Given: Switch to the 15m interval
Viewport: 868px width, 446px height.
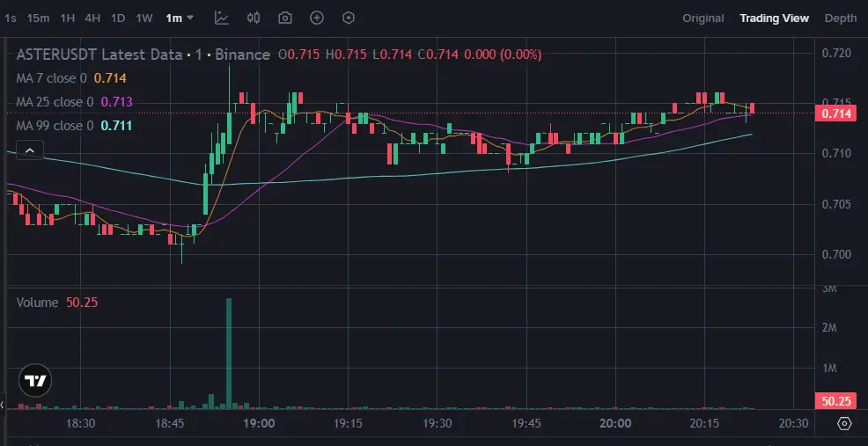Looking at the screenshot, I should 38,18.
